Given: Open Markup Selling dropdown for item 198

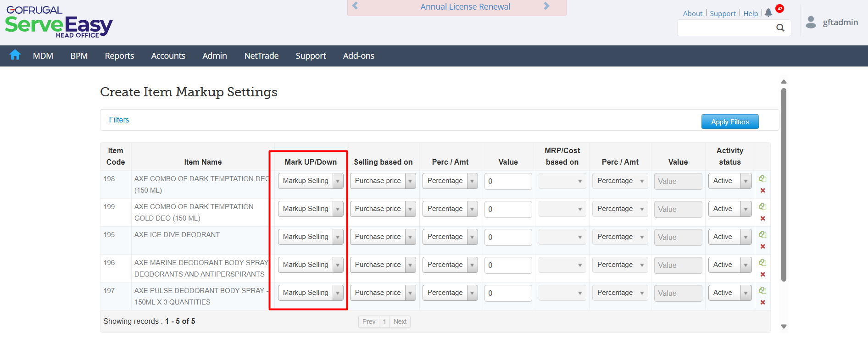Looking at the screenshot, I should [311, 181].
